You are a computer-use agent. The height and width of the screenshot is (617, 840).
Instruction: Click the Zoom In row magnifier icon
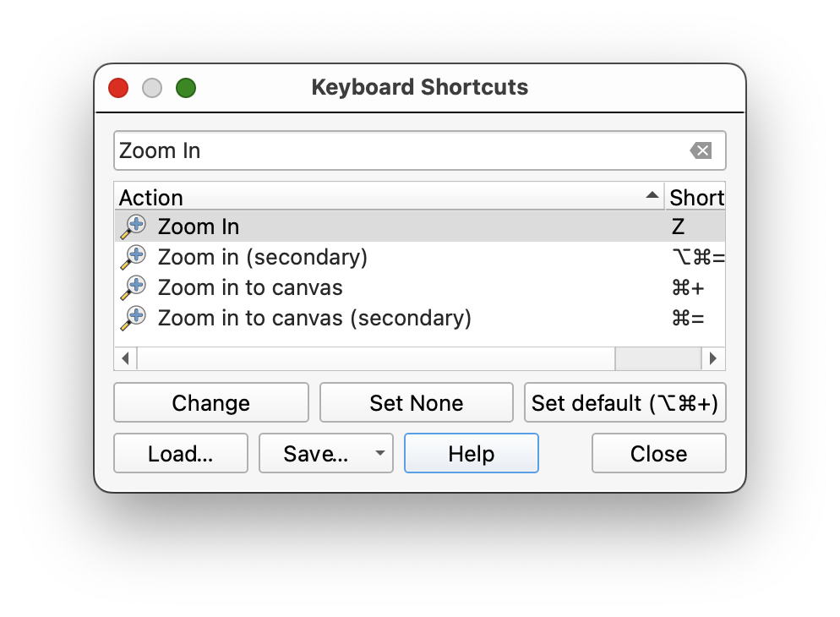pos(133,227)
